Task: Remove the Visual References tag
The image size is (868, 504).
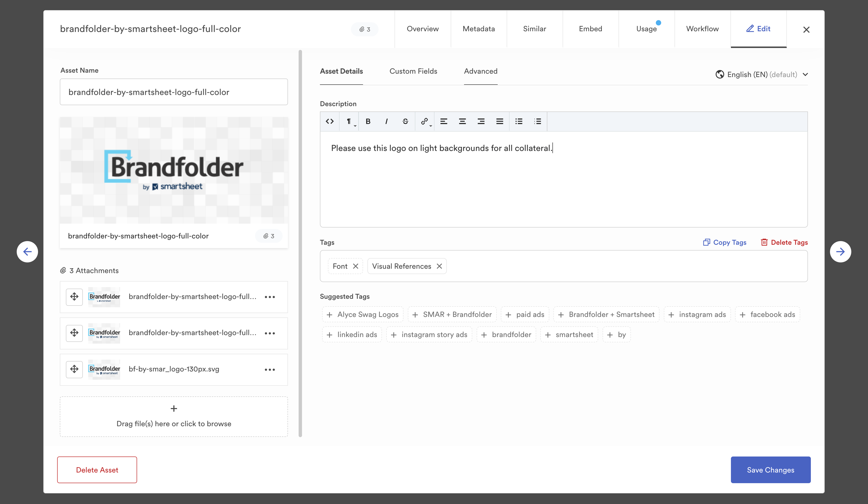Action: coord(439,266)
